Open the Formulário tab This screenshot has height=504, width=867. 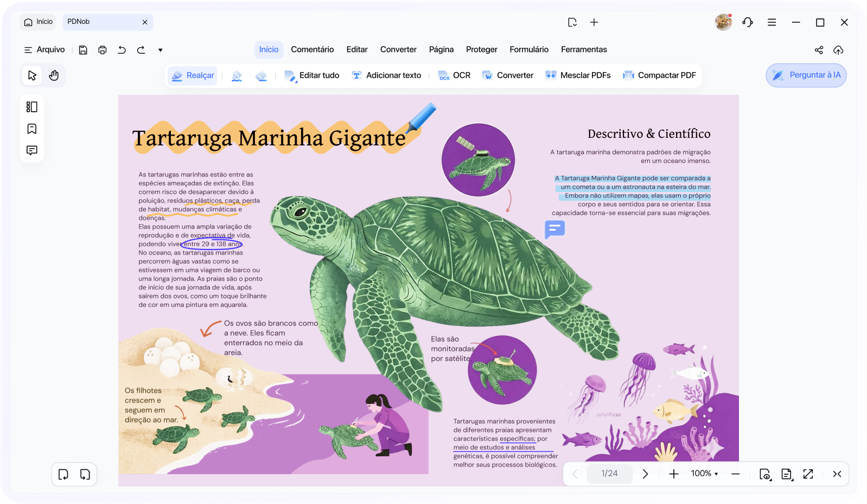(529, 49)
